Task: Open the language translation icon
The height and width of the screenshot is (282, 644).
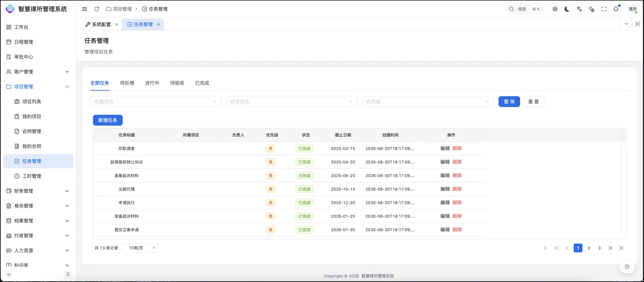Action: click(x=579, y=9)
